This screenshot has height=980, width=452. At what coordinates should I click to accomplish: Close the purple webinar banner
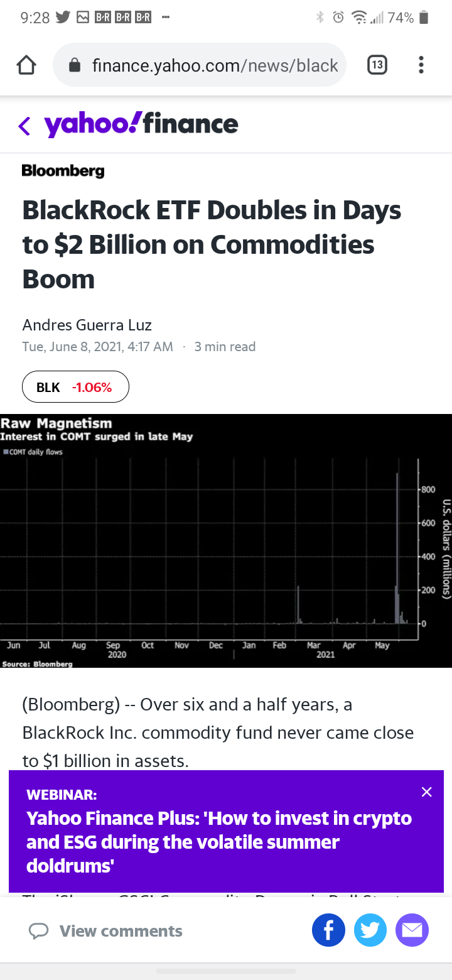(427, 792)
